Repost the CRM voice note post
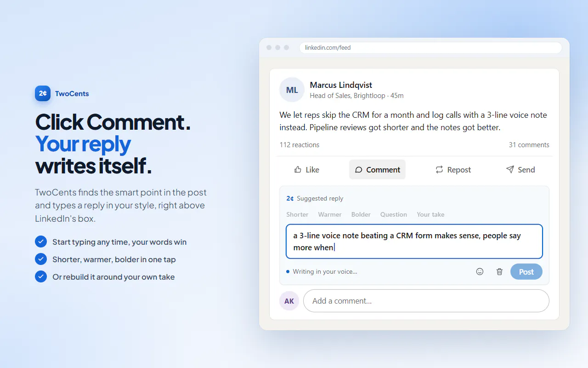This screenshot has width=588, height=368. [453, 170]
